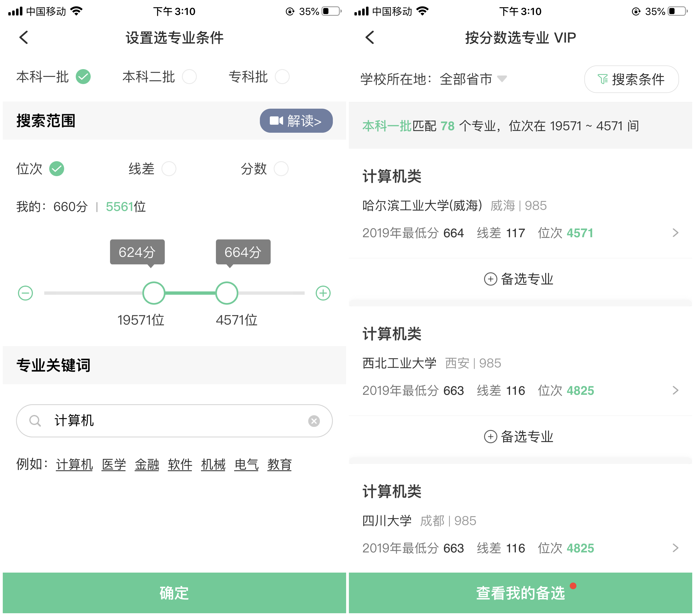Viewport: 695px width, 616px height.
Task: Open 西北工业大学 entry chevron
Action: (675, 390)
